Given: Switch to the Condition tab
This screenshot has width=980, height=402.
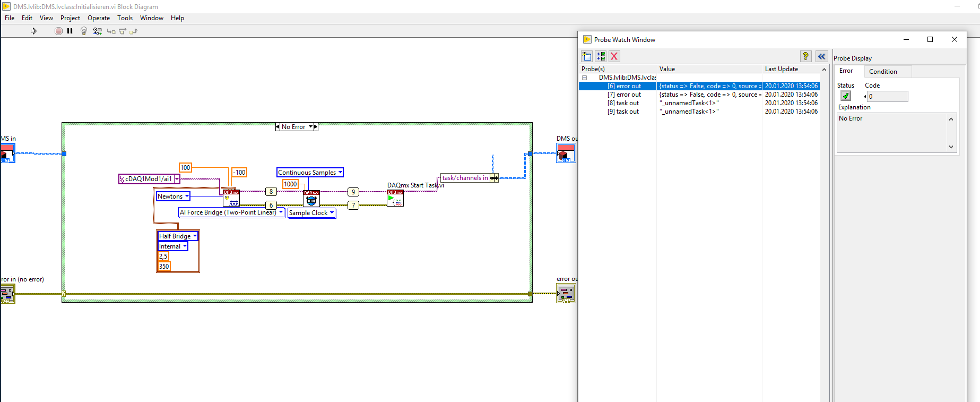Looking at the screenshot, I should click(x=883, y=72).
